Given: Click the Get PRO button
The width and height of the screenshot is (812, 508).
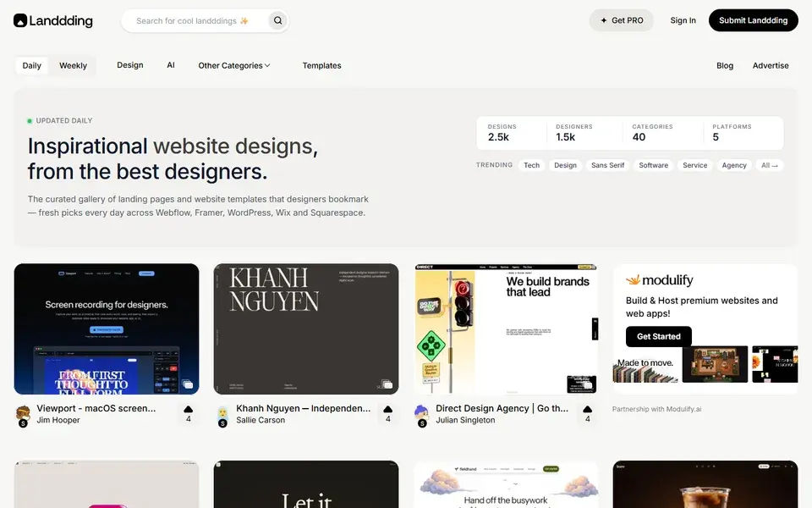Looking at the screenshot, I should pos(622,20).
